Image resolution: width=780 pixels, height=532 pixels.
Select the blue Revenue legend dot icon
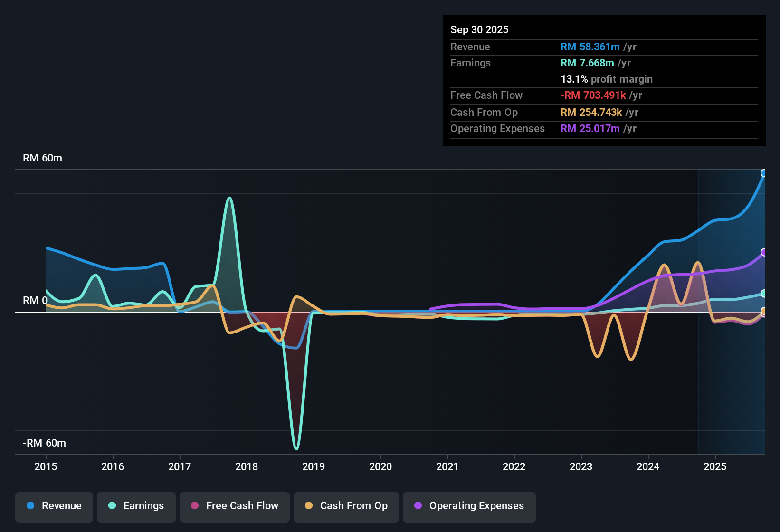click(30, 506)
